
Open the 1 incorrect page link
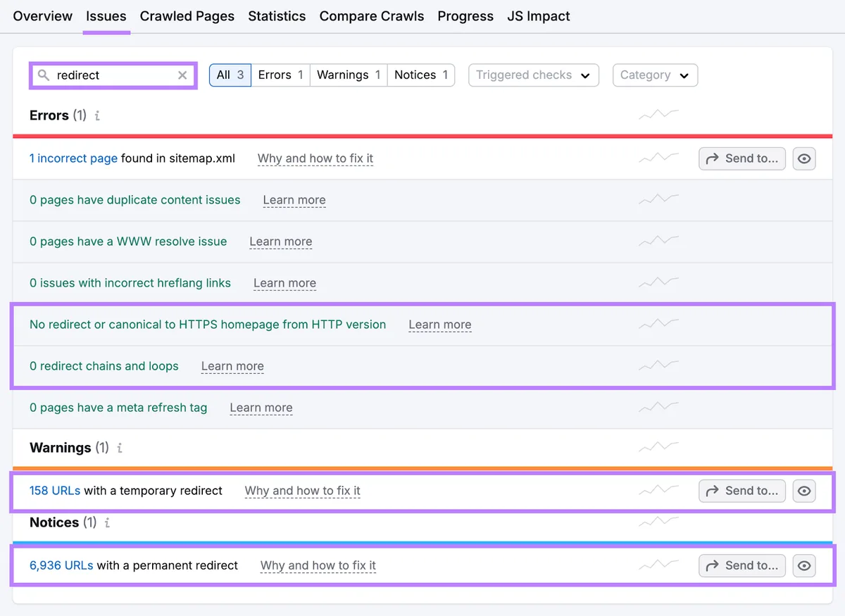click(73, 158)
